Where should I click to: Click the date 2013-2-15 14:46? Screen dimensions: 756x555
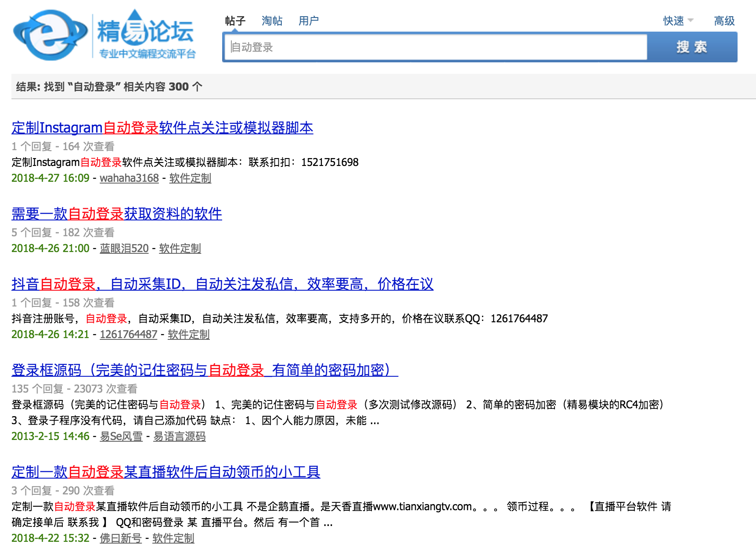tap(50, 436)
